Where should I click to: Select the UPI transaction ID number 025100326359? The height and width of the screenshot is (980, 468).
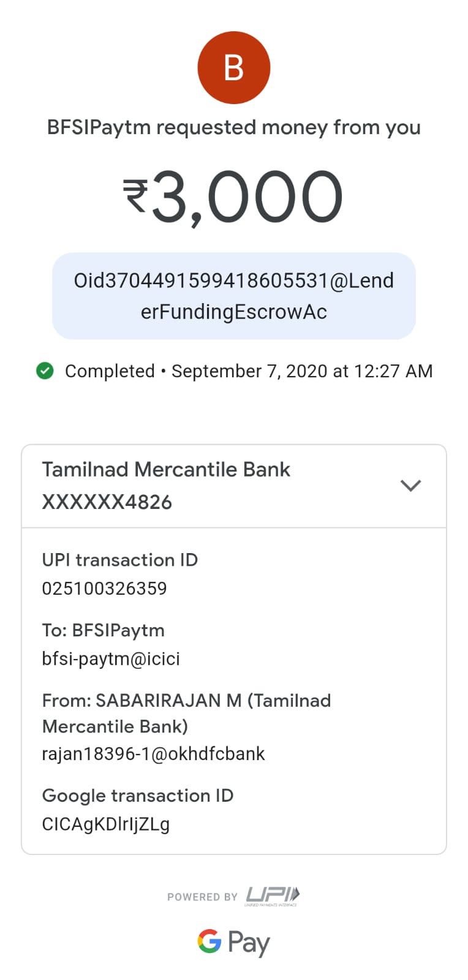point(104,589)
